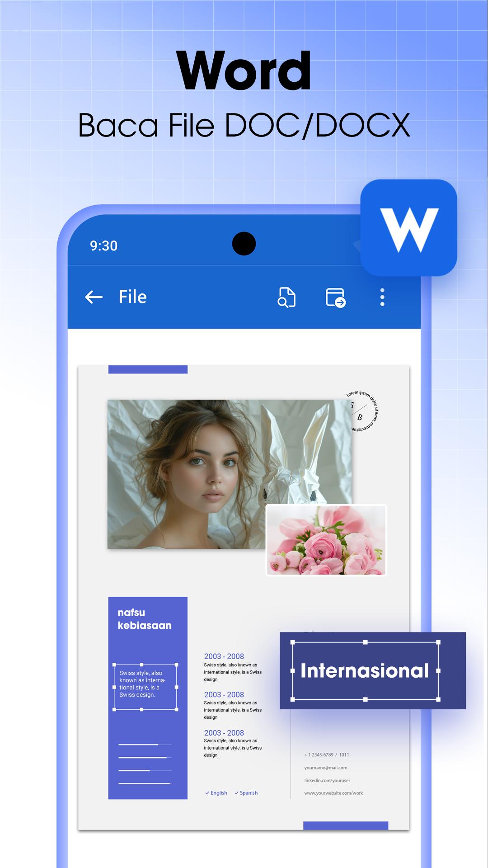This screenshot has width=488, height=868.
Task: Tap the third 2003 - 2008 heading
Action: tap(224, 732)
